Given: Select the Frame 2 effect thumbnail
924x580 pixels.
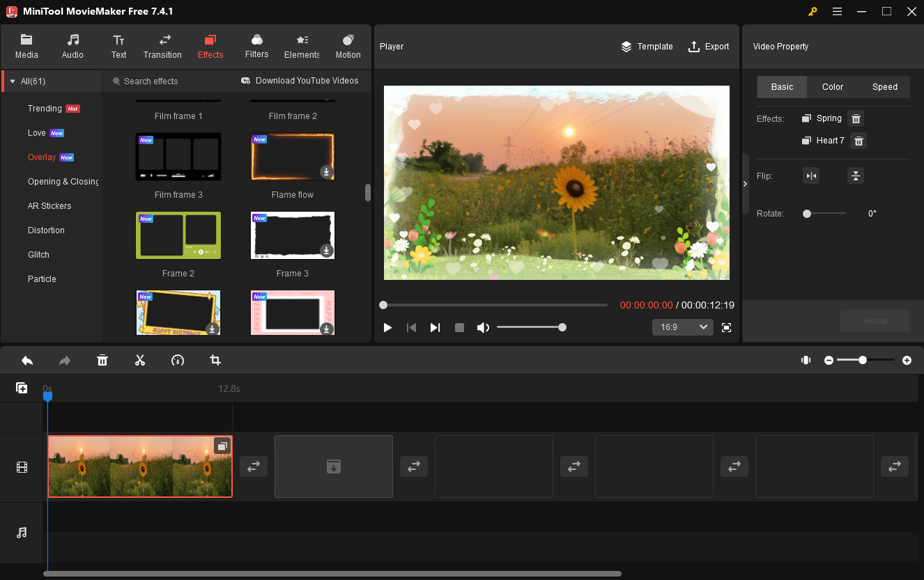Looking at the screenshot, I should 178,235.
